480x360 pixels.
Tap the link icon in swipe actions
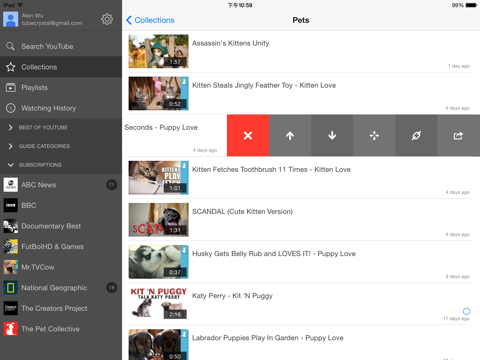pos(416,135)
